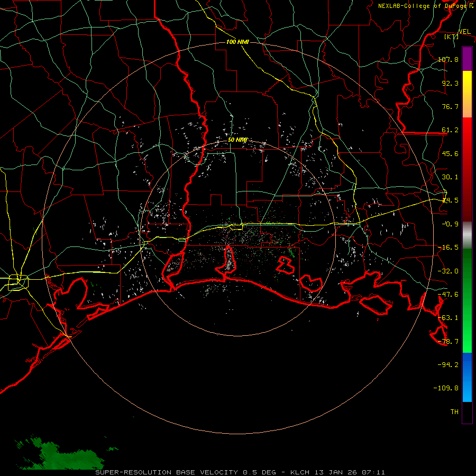Click the purple segment of the velocity color bar
Viewport: 476px width, 476px height.
click(x=467, y=59)
